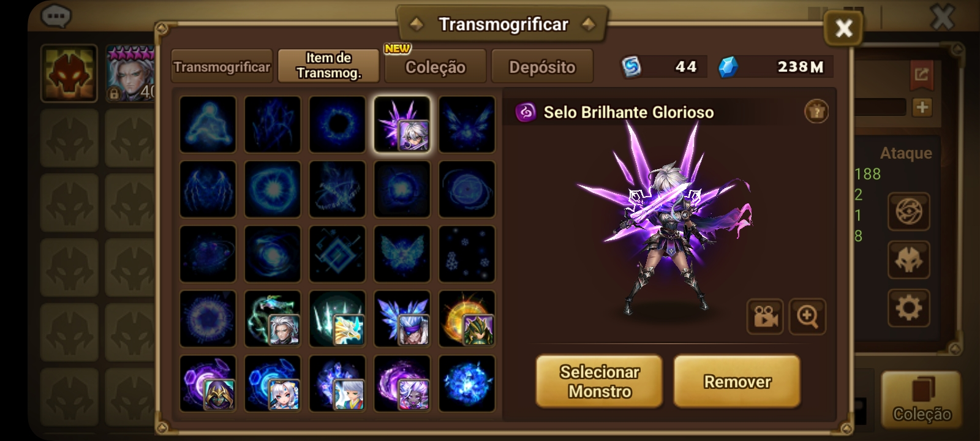Switch to the Transmogrificar tab
This screenshot has width=980, height=441.
coord(222,67)
